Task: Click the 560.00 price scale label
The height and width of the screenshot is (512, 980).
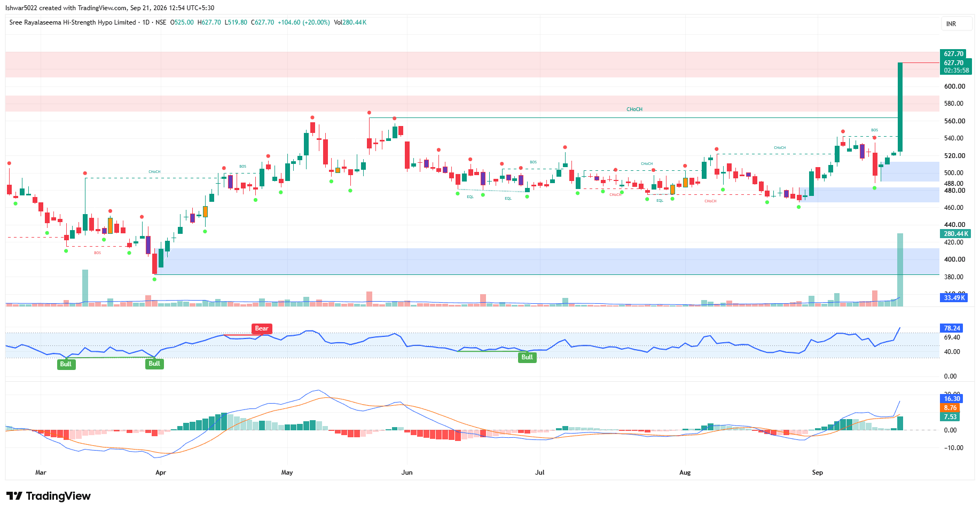Action: (x=954, y=121)
